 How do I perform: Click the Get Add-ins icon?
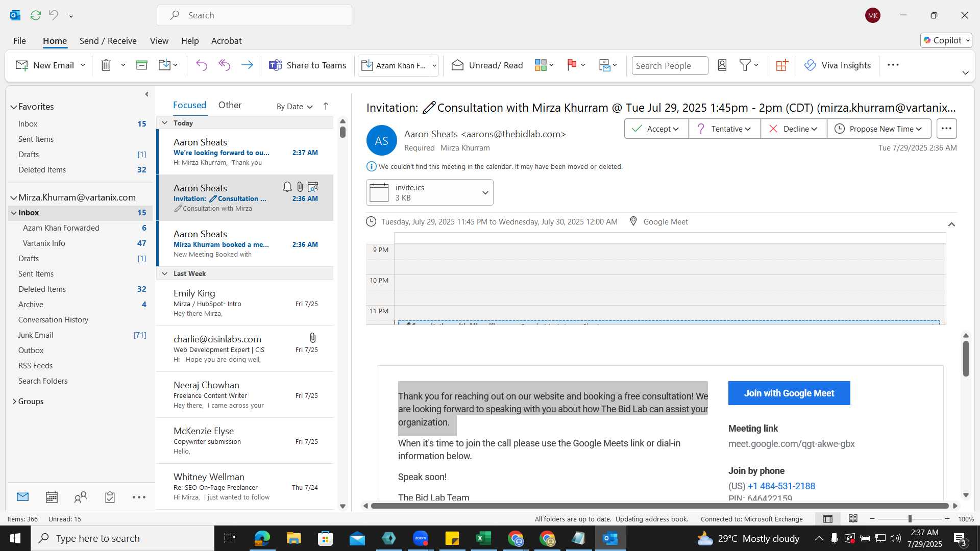(x=782, y=65)
